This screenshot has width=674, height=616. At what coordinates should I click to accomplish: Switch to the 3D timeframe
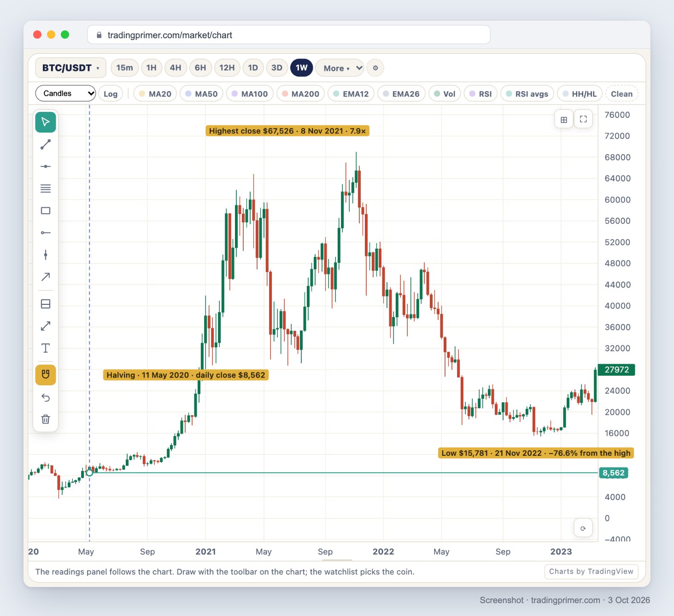pos(277,68)
